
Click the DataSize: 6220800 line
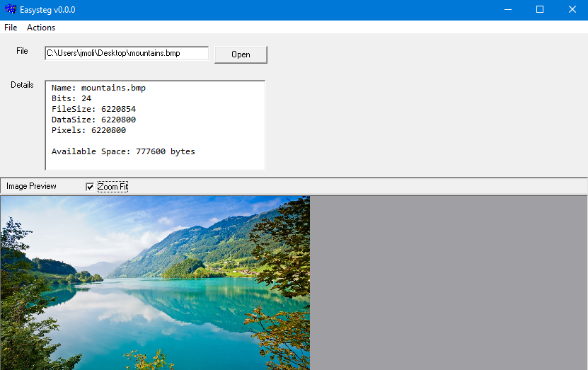point(93,120)
